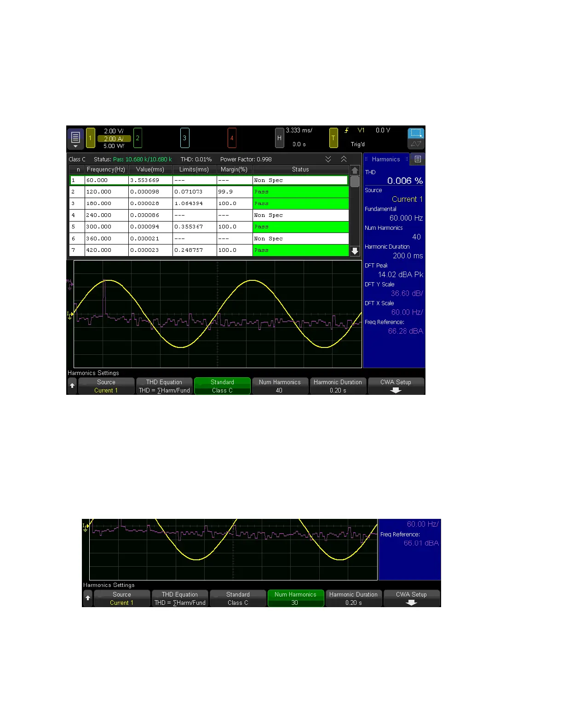This screenshot has height=728, width=563.
Task: Click the 0.000086 value cell
Action: click(x=150, y=215)
